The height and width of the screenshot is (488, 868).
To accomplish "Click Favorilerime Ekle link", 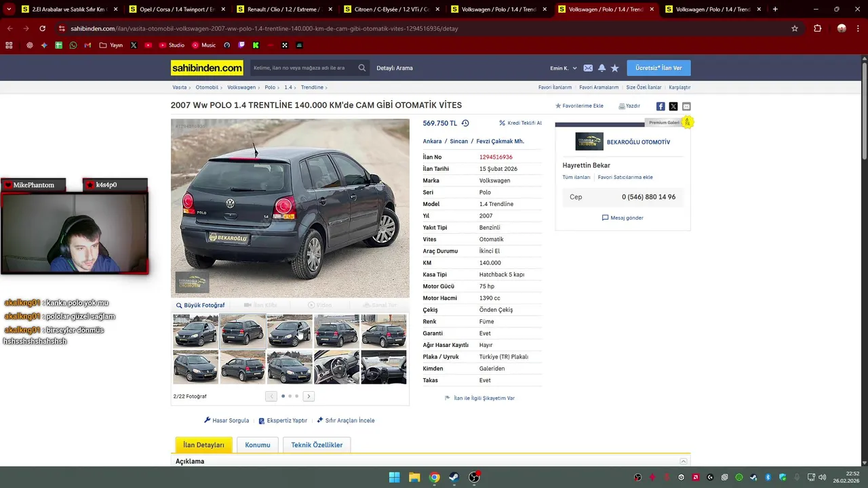I will [x=579, y=106].
